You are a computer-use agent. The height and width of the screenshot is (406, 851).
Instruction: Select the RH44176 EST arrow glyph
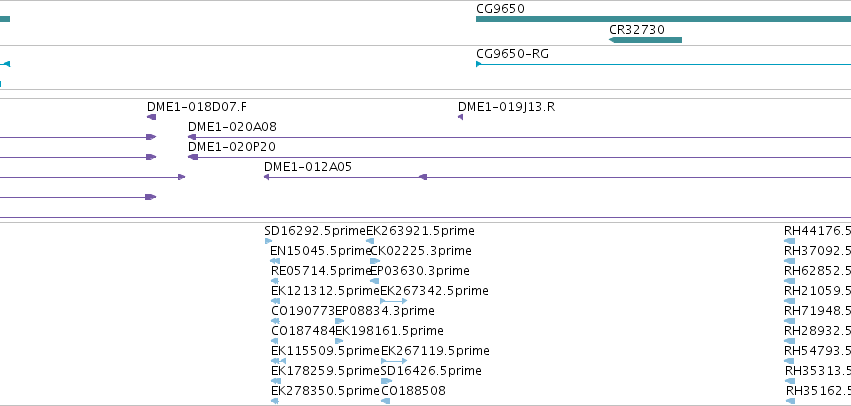pyautogui.click(x=790, y=241)
